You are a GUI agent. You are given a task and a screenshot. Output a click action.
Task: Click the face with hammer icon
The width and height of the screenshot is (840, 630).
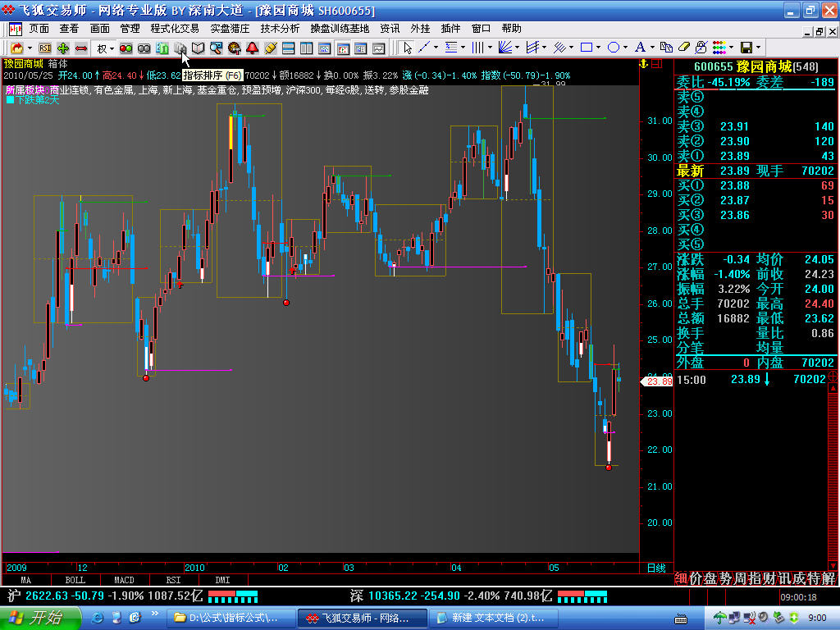[x=234, y=48]
